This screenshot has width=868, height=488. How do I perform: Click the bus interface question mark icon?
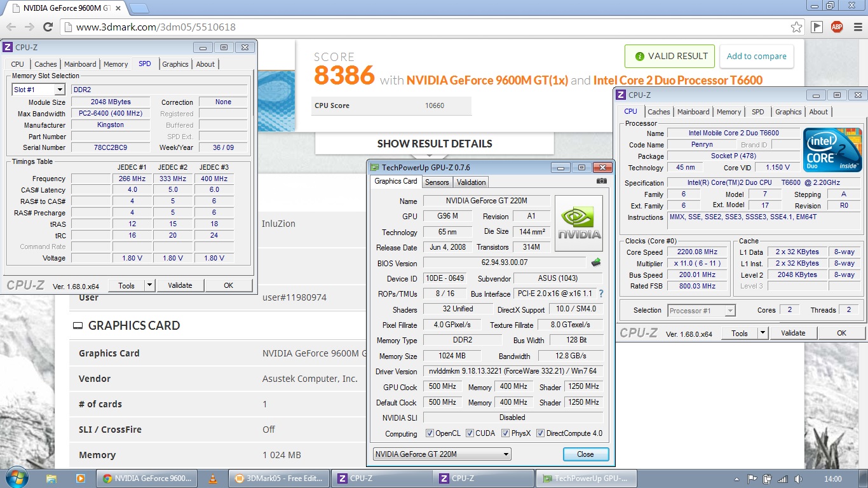pos(601,294)
